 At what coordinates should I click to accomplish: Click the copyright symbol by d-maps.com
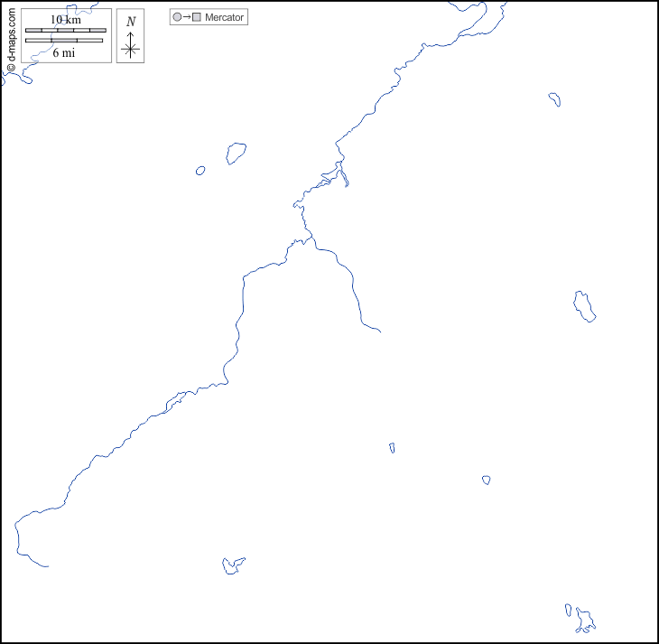[x=11, y=68]
